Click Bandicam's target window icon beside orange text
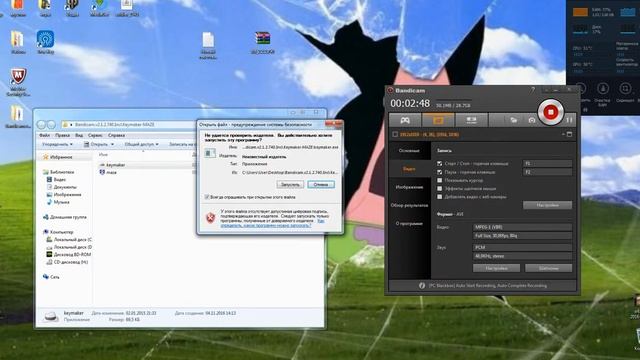 pos(395,134)
